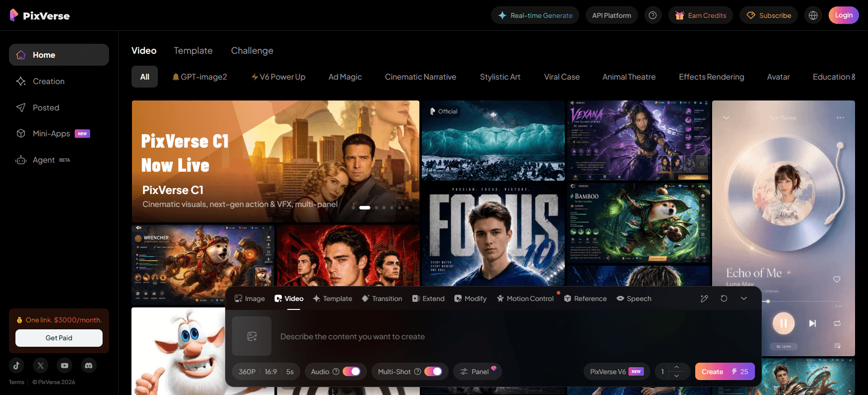The image size is (868, 395).
Task: Click the PixVerse logo
Action: point(40,15)
